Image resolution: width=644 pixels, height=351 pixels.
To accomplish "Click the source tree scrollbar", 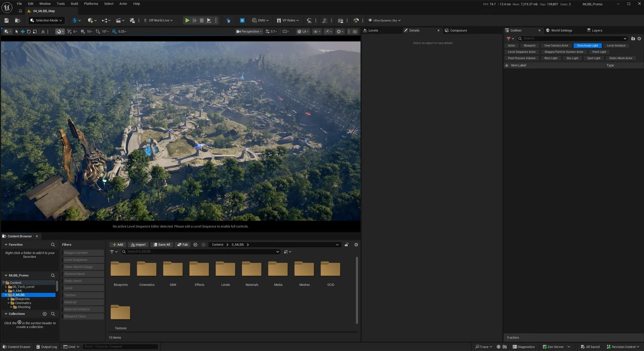I will (57, 286).
